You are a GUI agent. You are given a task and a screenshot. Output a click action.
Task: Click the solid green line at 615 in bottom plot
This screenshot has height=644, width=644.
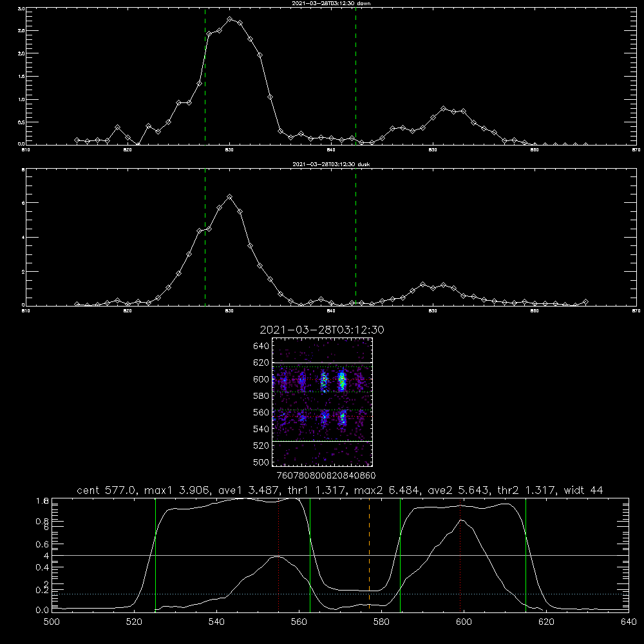(x=526, y=554)
